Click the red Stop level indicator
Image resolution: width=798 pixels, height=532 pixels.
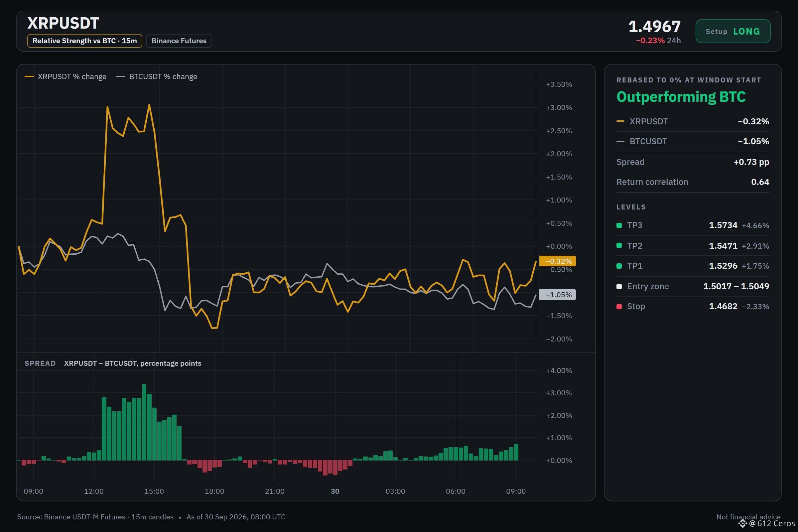pos(619,306)
